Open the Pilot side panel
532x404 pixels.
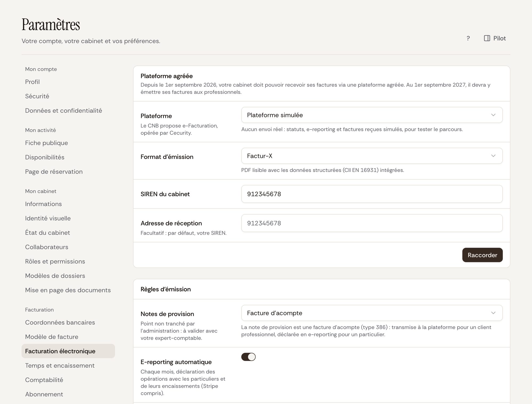tap(495, 38)
